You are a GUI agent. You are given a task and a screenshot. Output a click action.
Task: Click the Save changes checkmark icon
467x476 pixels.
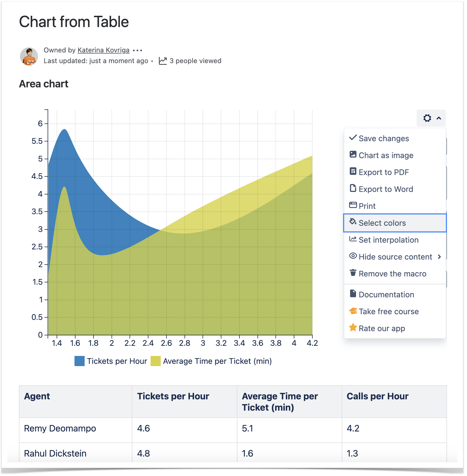(353, 138)
